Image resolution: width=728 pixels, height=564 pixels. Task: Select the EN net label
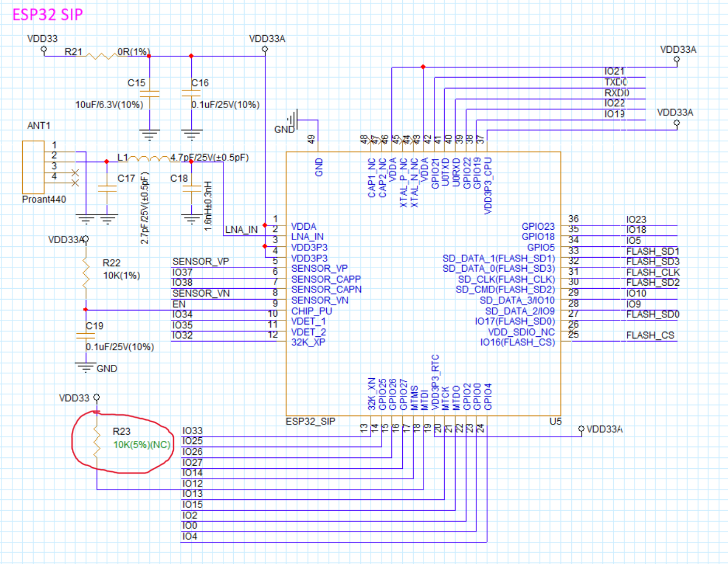pyautogui.click(x=179, y=304)
